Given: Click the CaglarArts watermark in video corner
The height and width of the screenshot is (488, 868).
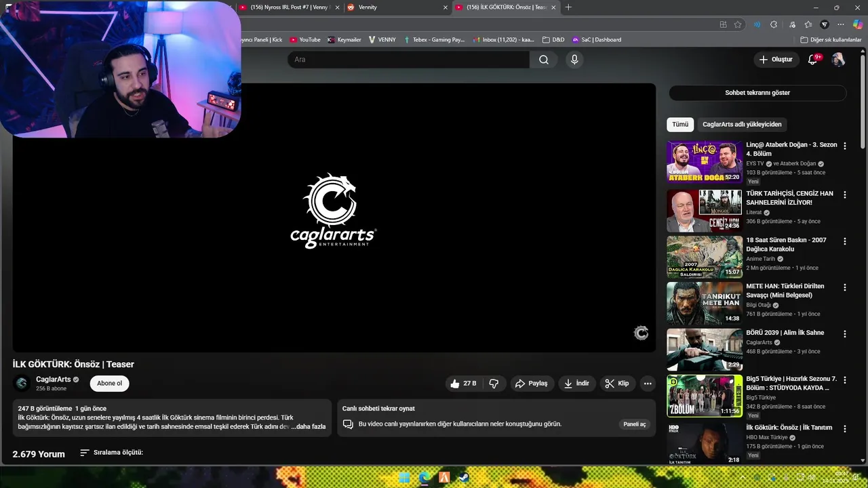Looking at the screenshot, I should [641, 333].
